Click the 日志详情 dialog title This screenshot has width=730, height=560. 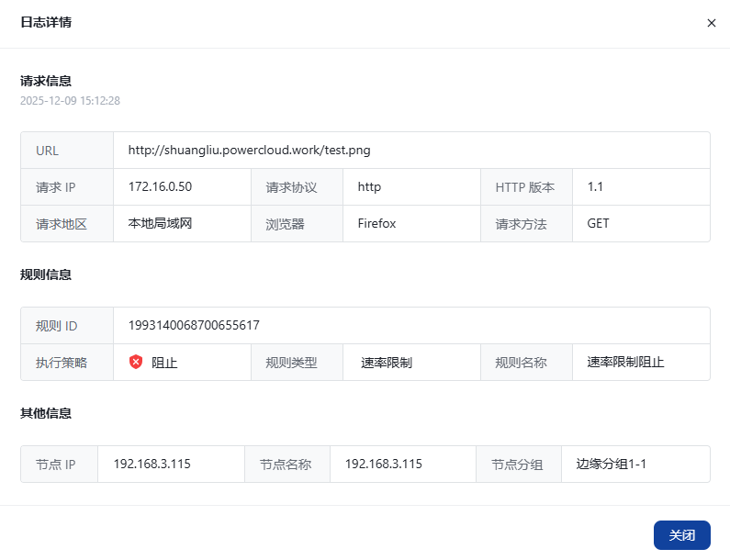pos(46,22)
